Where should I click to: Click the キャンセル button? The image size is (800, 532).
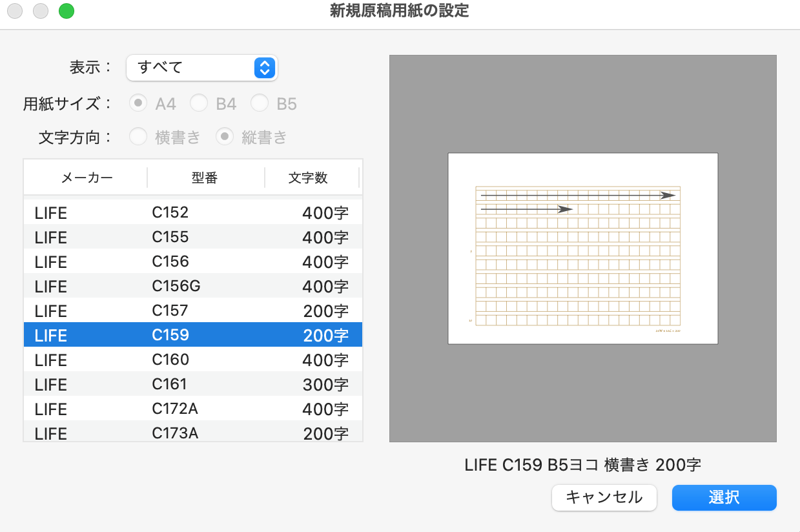point(604,498)
